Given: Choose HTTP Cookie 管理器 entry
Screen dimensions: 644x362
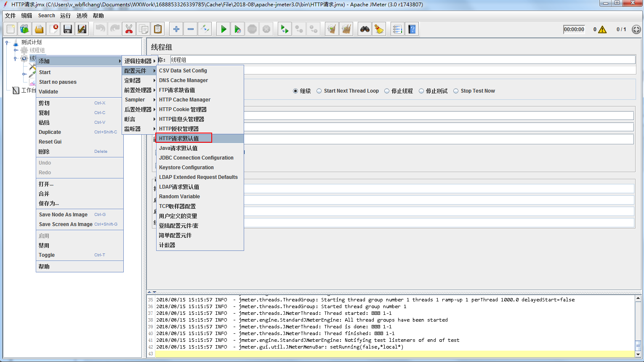Looking at the screenshot, I should 200,109.
